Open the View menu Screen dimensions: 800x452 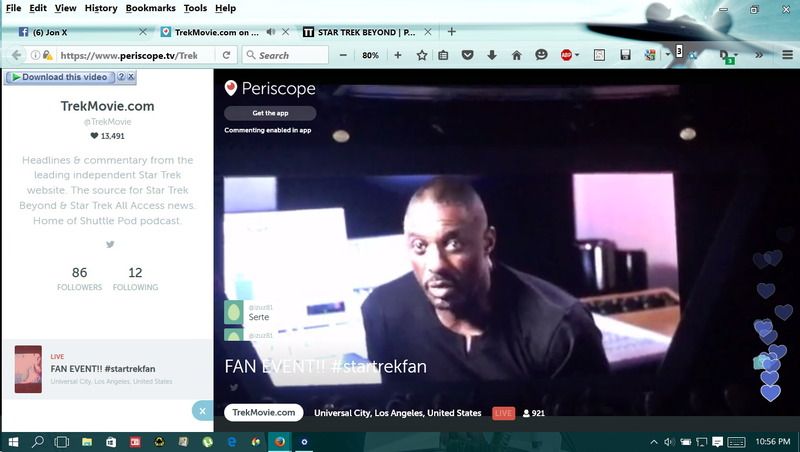coord(65,8)
